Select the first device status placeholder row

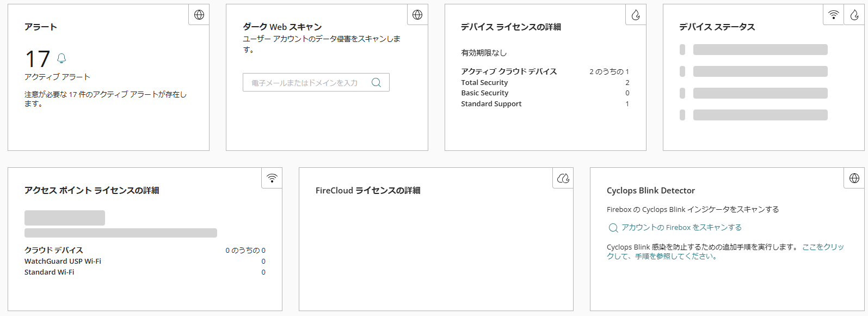(x=760, y=50)
